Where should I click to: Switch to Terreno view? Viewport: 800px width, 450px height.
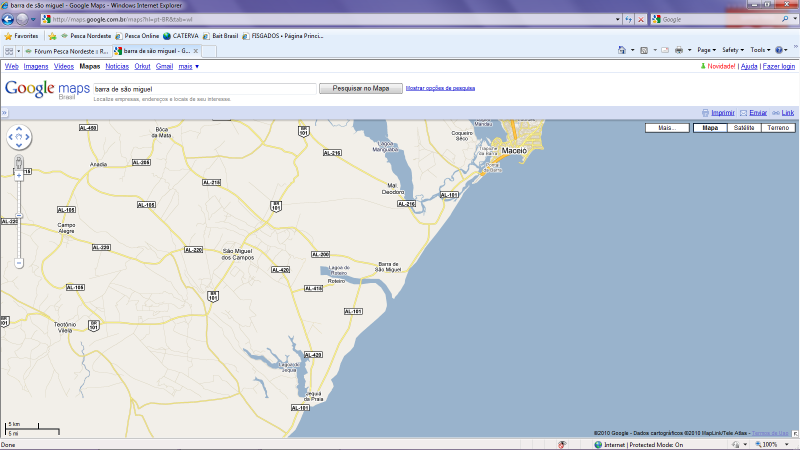point(778,128)
